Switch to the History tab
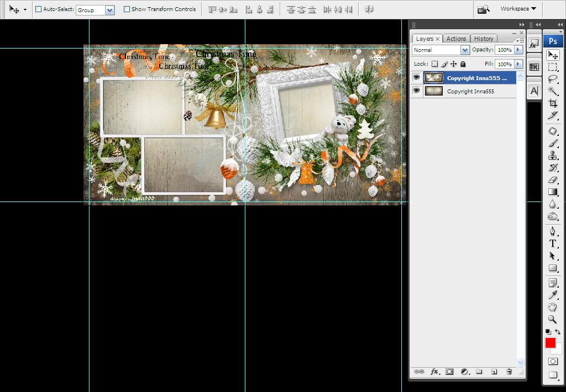This screenshot has height=392, width=566. coord(484,39)
